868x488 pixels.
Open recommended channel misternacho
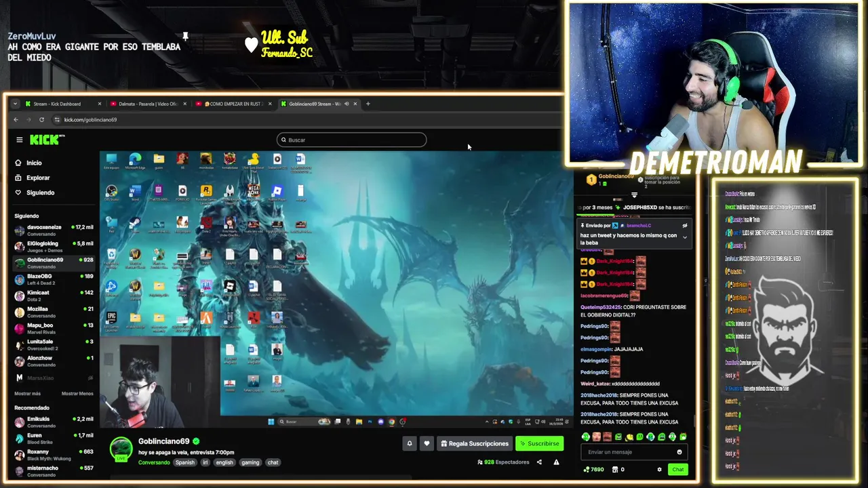point(54,471)
